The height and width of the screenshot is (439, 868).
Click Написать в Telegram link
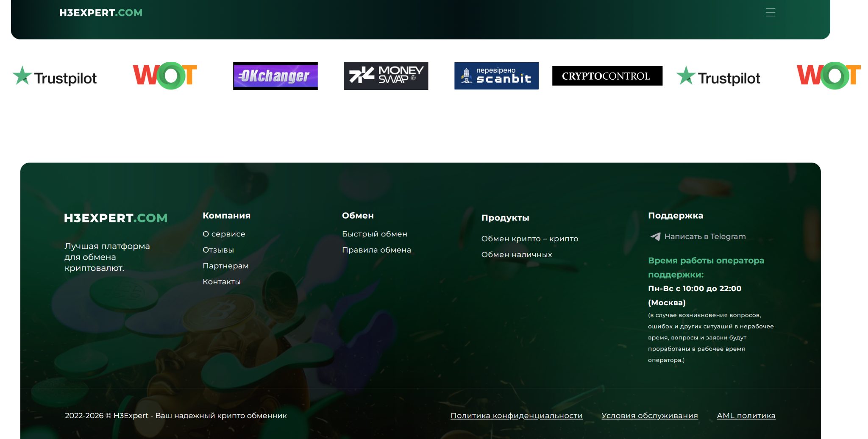pyautogui.click(x=705, y=236)
